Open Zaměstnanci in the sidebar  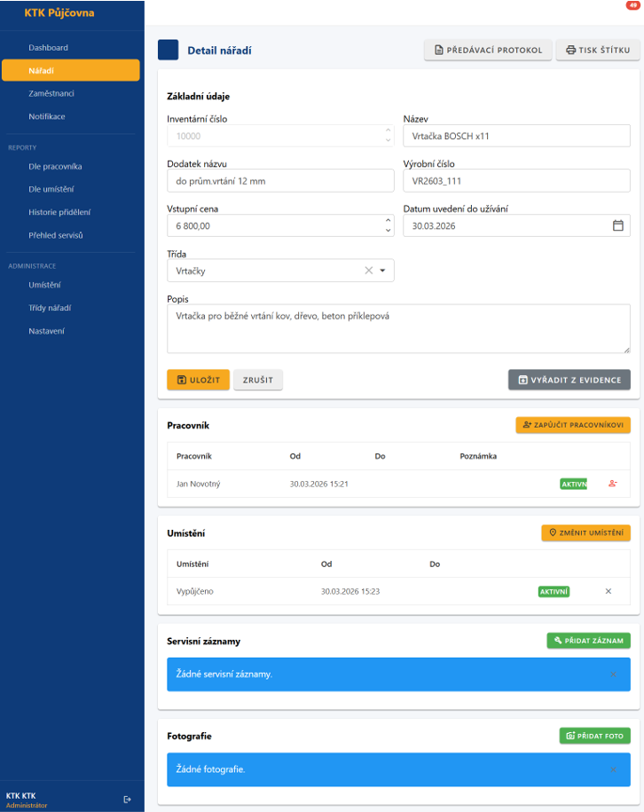click(x=51, y=93)
